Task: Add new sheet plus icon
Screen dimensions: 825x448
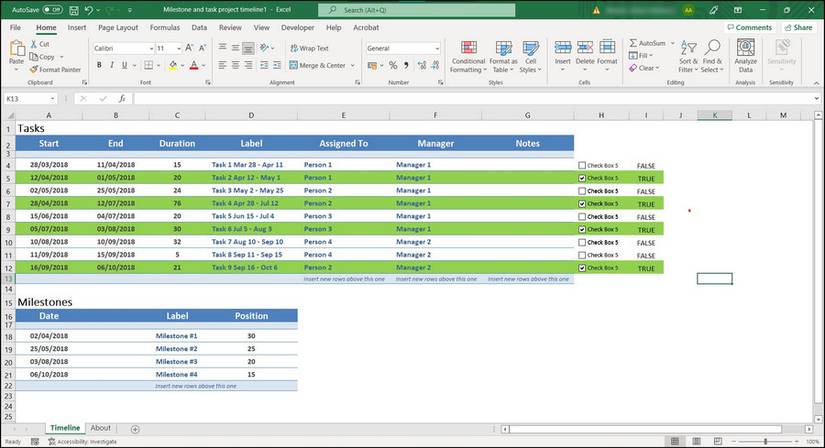Action: coord(135,429)
